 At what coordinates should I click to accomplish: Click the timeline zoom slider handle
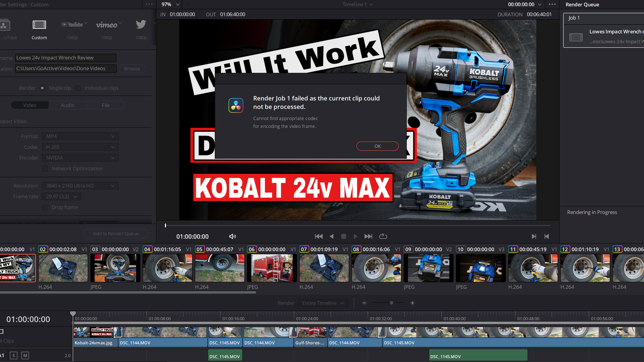tap(392, 303)
